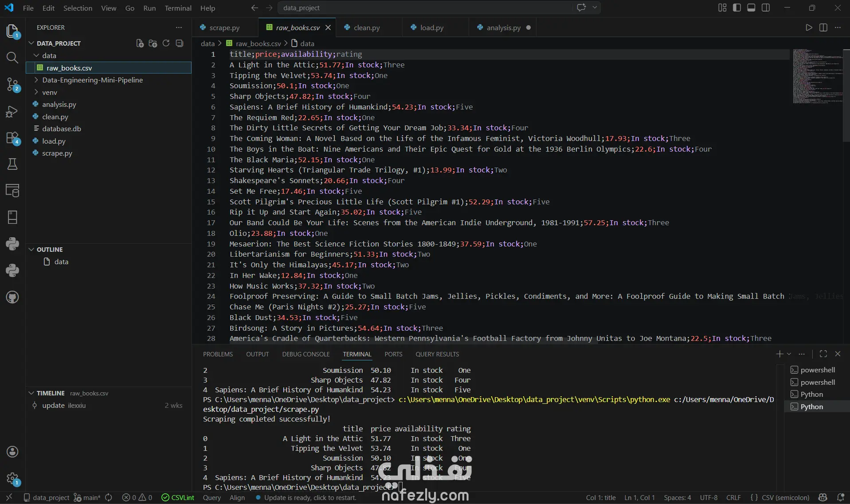Click Align in the status bar

click(237, 497)
